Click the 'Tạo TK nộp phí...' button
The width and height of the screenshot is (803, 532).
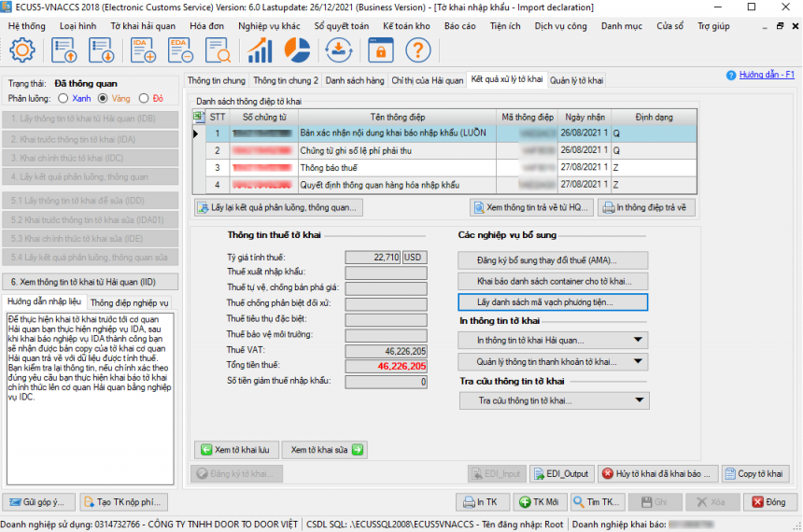click(123, 502)
